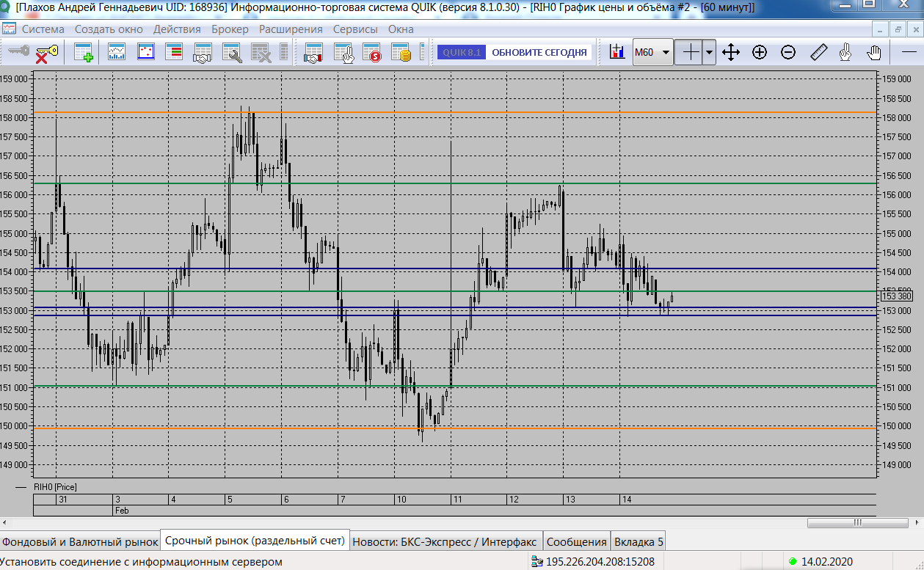
Task: Click the 14 date label on time axis
Action: tap(627, 499)
